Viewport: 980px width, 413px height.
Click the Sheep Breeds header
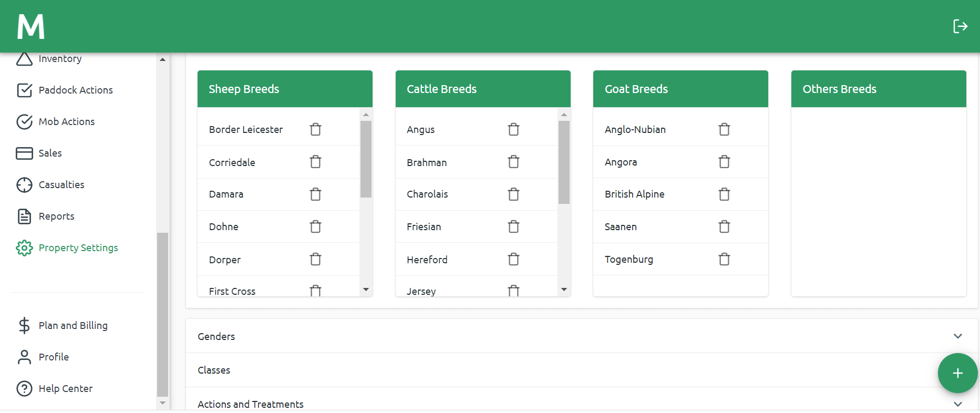point(285,89)
